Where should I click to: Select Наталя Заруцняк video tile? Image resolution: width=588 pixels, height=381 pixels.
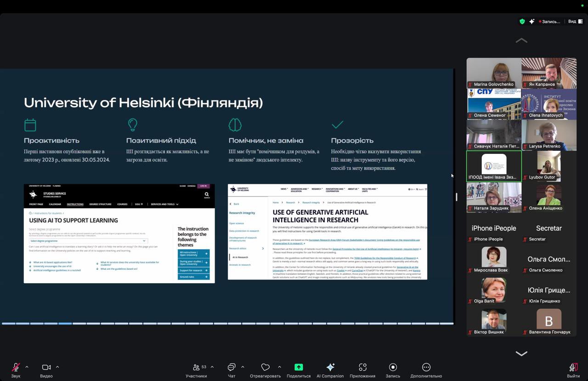[x=494, y=197]
